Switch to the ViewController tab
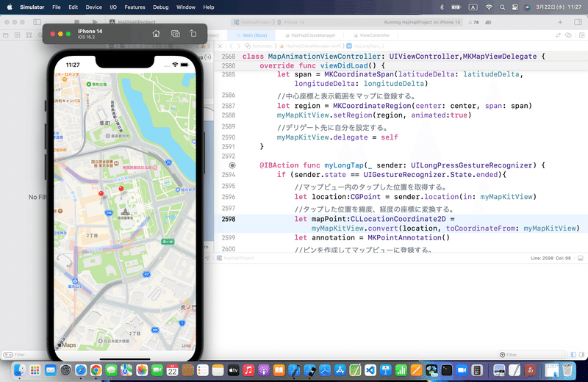The width and height of the screenshot is (588, 382). coord(371,35)
